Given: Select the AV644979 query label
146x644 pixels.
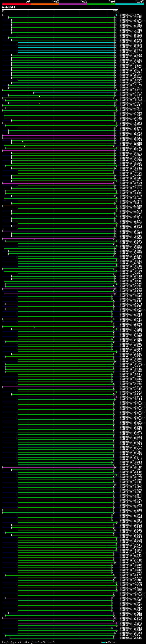Looking at the screenshot, I should tap(8, 7).
